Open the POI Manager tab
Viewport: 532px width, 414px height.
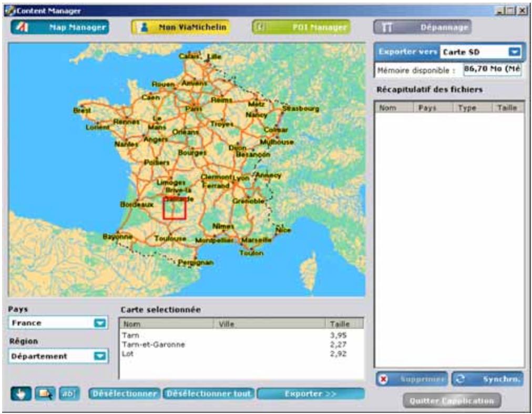(301, 27)
